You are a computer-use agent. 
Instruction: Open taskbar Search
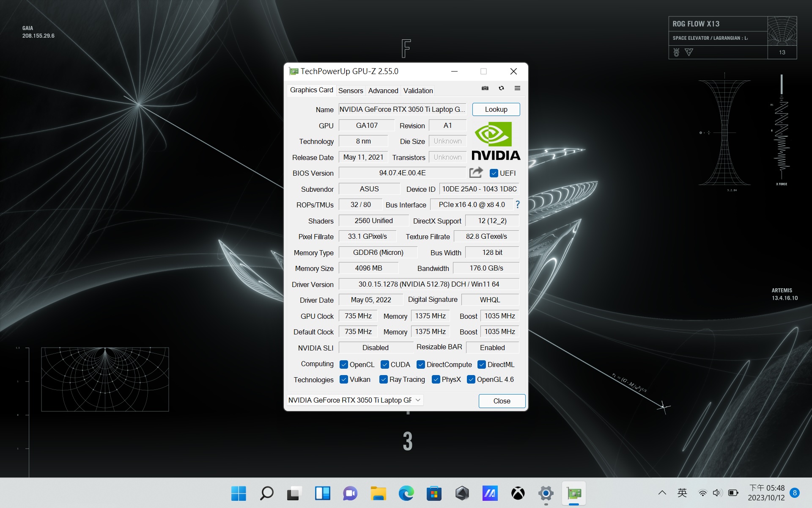click(266, 493)
